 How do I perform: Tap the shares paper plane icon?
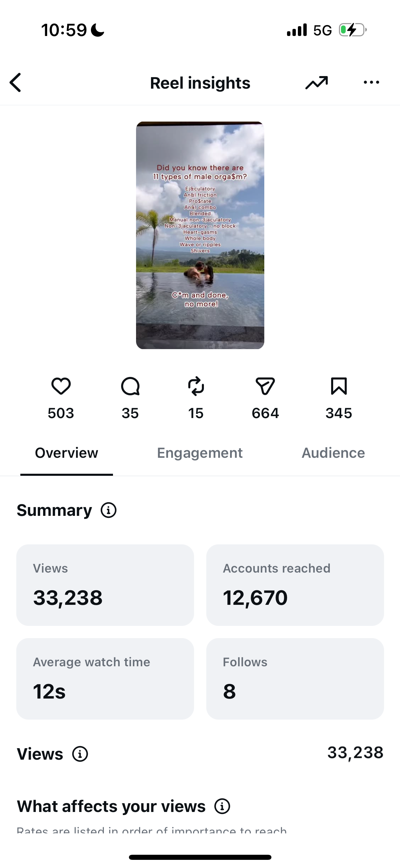click(265, 386)
